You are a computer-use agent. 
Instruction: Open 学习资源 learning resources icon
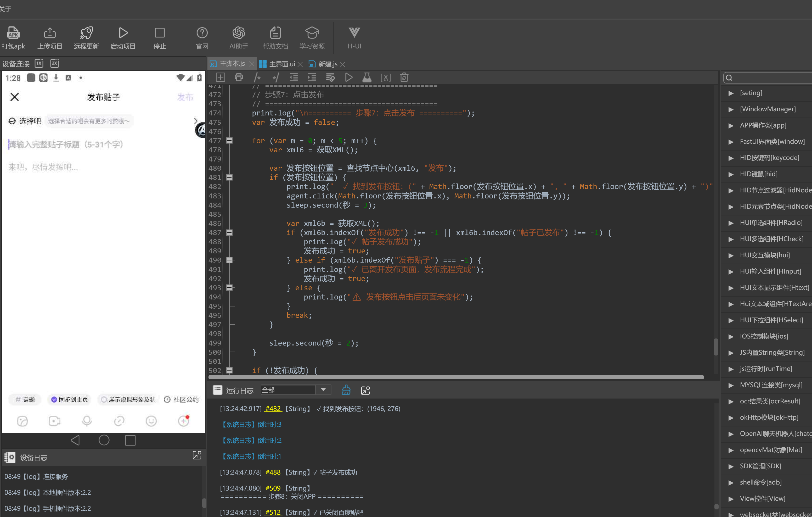(x=312, y=33)
